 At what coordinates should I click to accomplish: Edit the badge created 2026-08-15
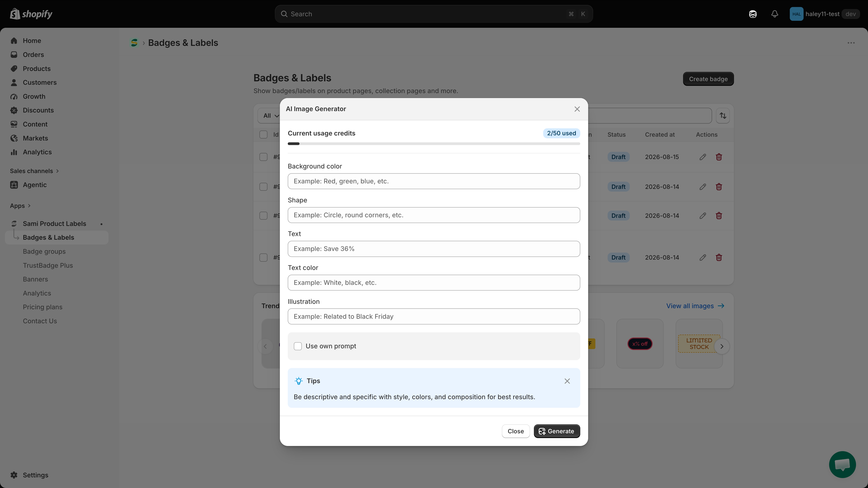tap(703, 157)
